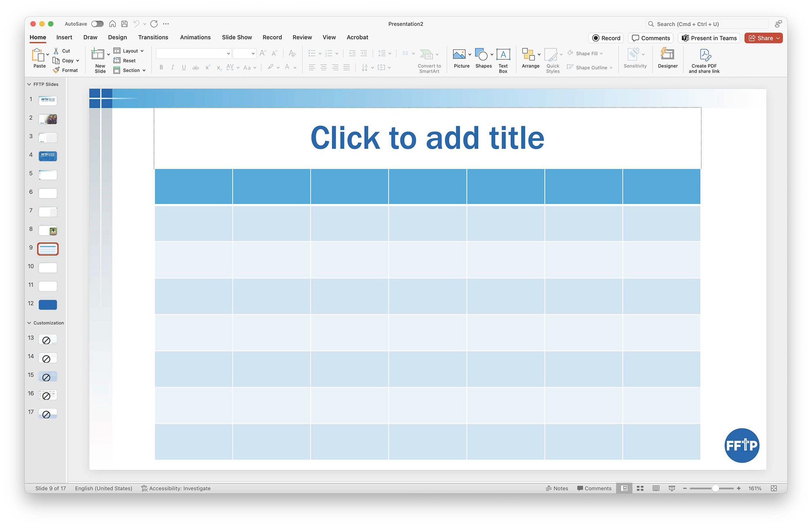Image resolution: width=812 pixels, height=526 pixels.
Task: Open the Designer pane
Action: coord(667,55)
